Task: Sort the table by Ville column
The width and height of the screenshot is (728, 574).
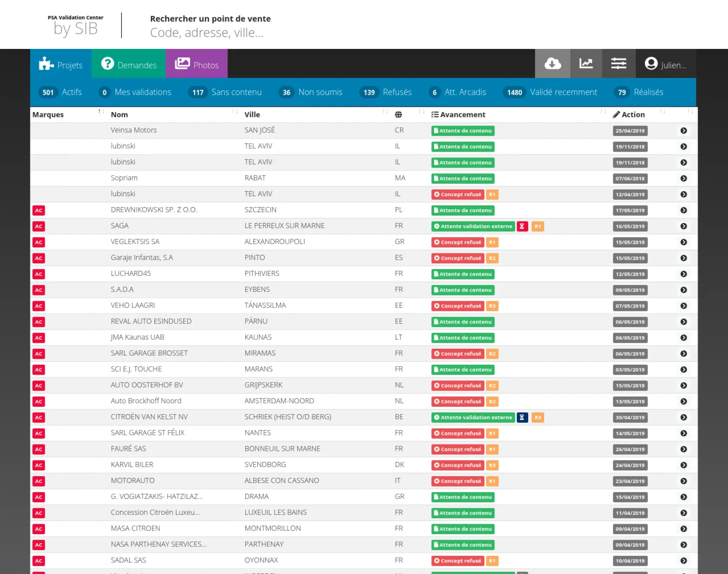Action: pos(385,112)
